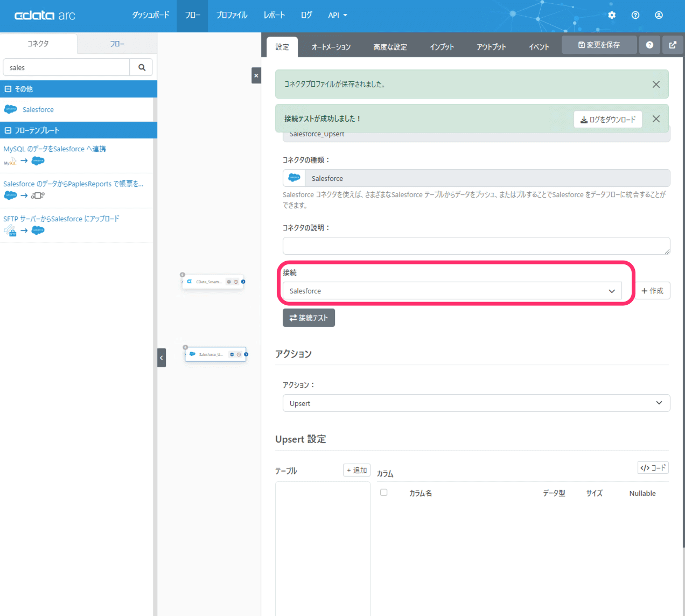The height and width of the screenshot is (616, 685).
Task: Dismiss the connection test success notification
Action: (656, 119)
